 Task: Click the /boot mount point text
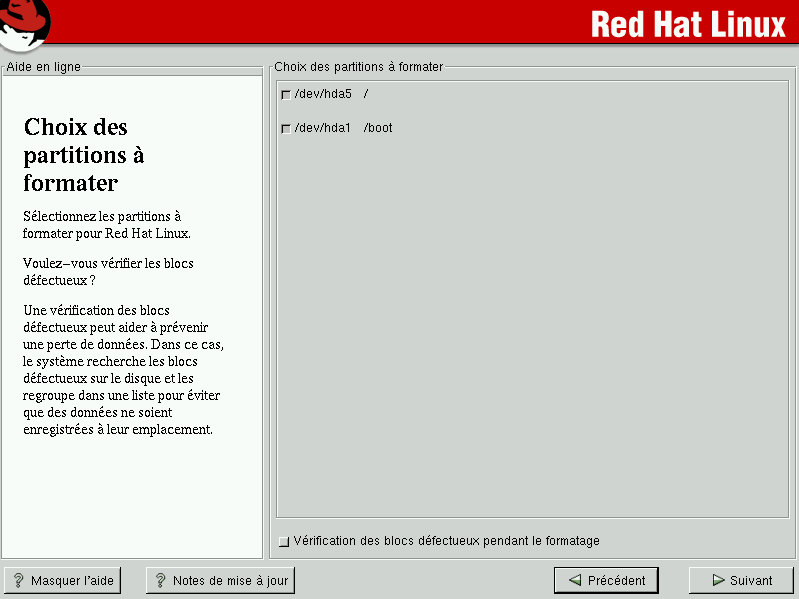coord(378,128)
